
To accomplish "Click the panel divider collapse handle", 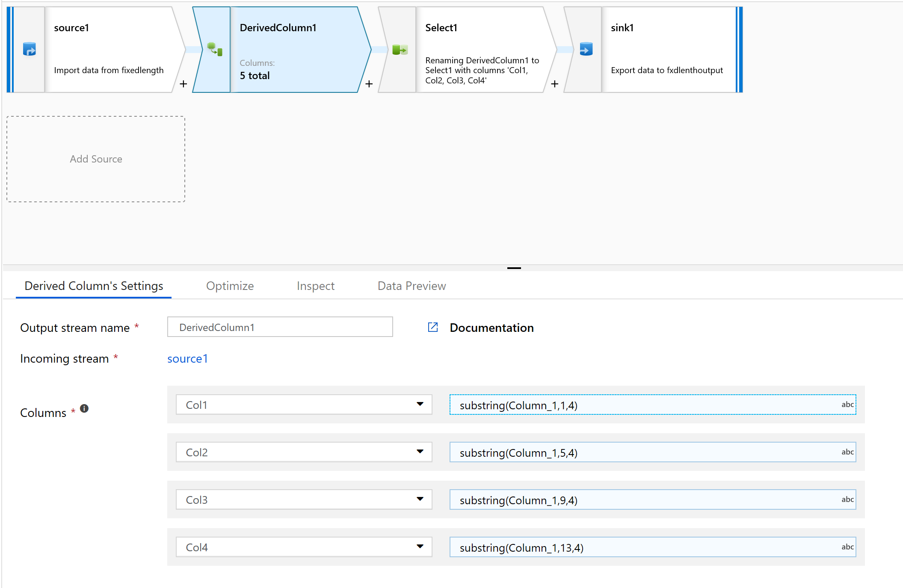I will tap(514, 268).
